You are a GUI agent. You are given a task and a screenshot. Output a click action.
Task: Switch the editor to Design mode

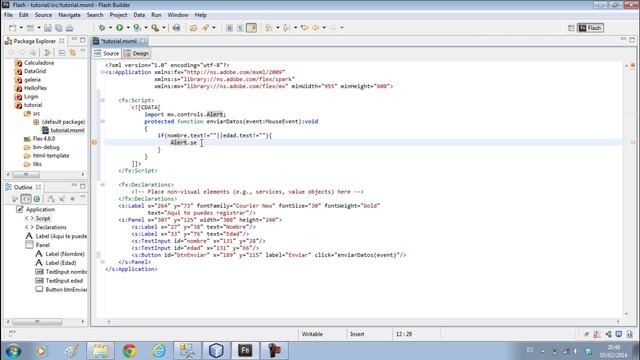(136, 53)
